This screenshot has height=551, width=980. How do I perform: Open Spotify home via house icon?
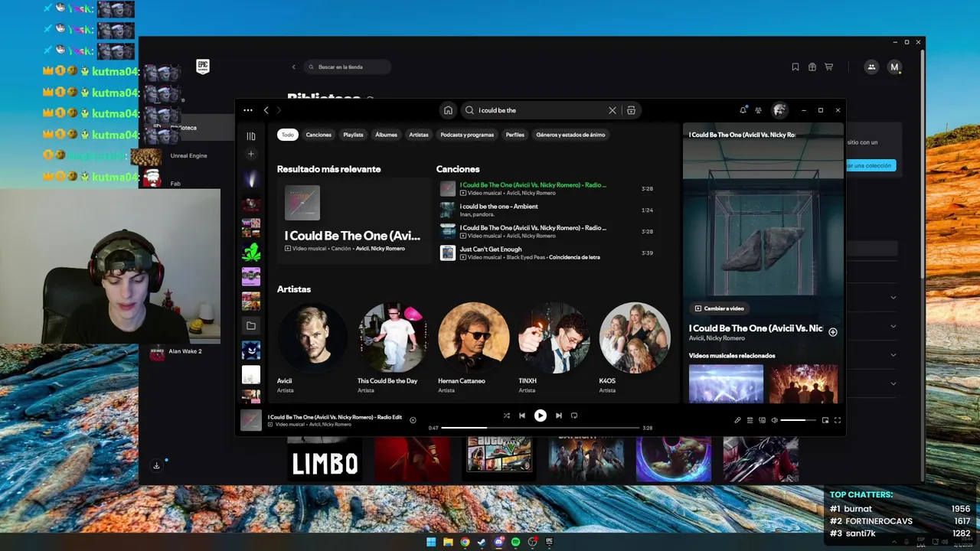[448, 110]
